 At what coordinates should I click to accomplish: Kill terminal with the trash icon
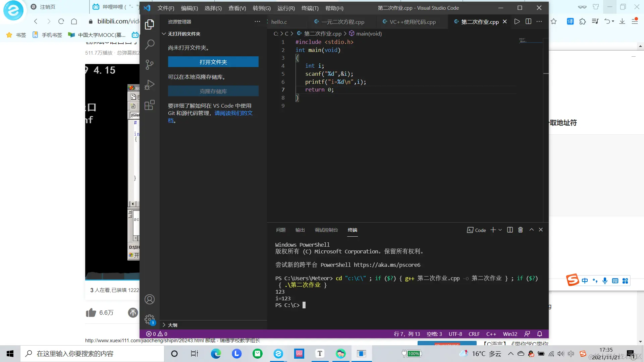(521, 230)
